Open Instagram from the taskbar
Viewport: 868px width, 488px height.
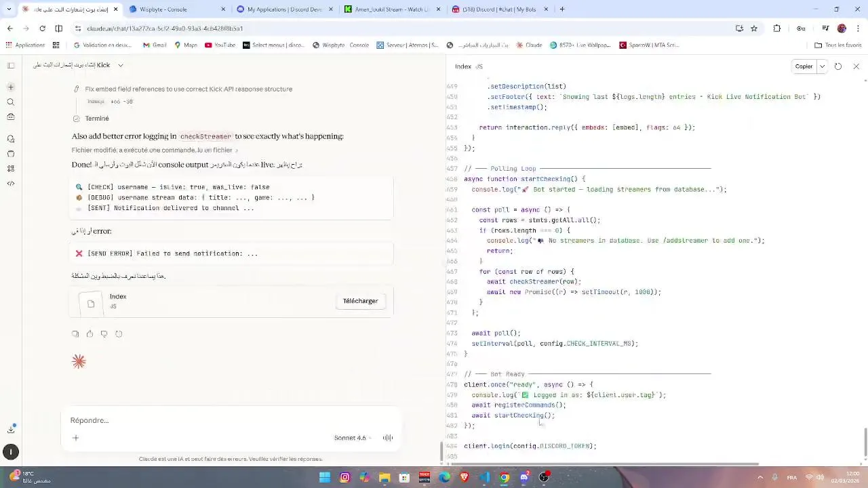coord(344,477)
